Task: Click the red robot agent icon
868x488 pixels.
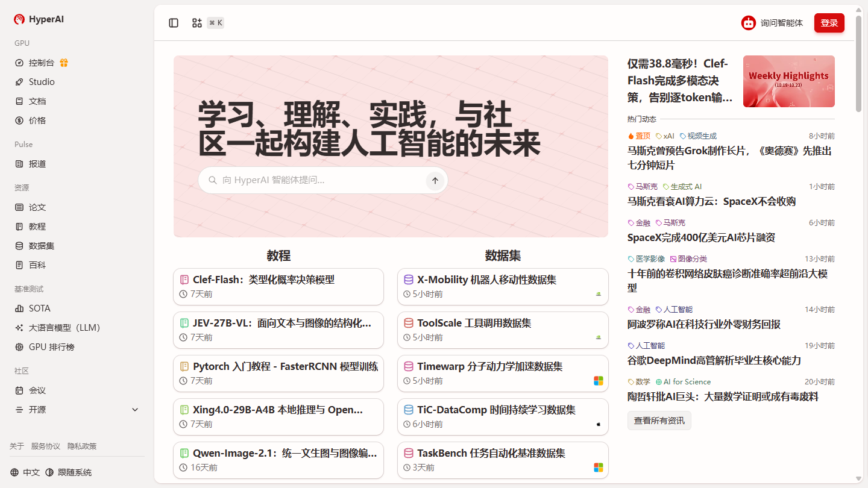Action: click(749, 23)
